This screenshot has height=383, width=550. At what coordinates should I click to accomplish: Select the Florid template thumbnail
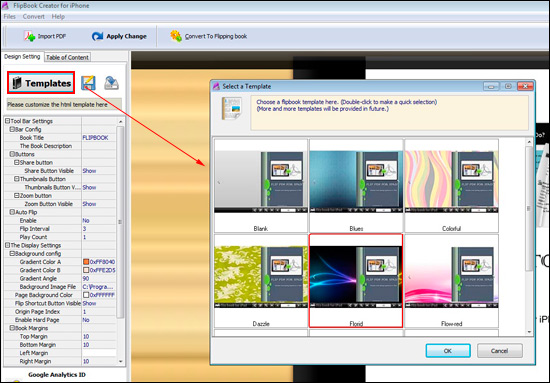(356, 281)
